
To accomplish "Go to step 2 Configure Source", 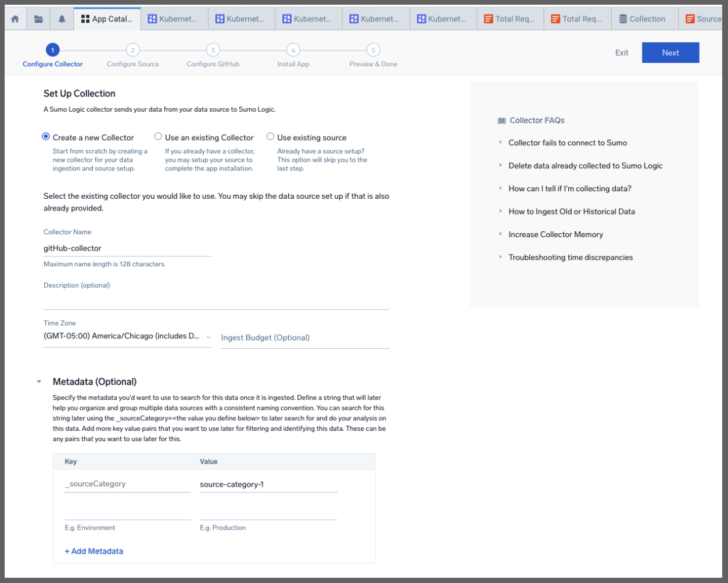I will [x=132, y=56].
